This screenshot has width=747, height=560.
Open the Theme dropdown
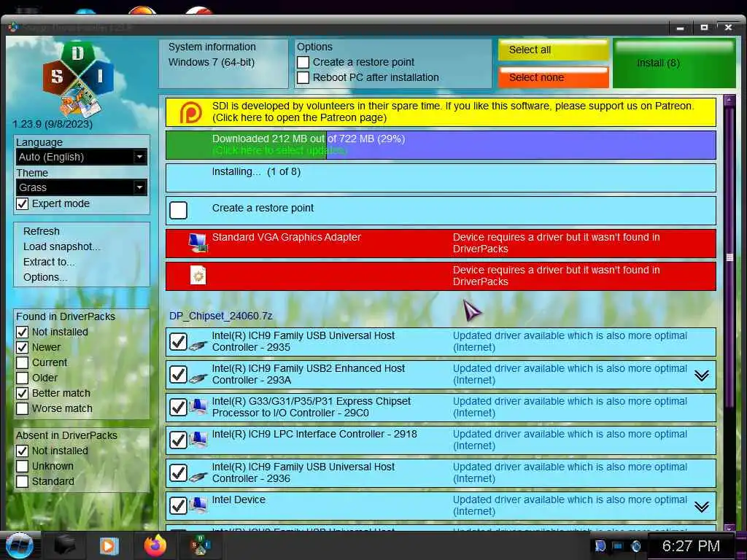(x=82, y=187)
